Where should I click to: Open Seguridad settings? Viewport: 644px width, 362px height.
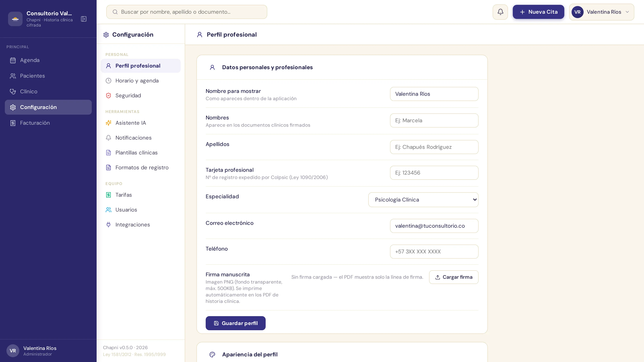point(140,96)
